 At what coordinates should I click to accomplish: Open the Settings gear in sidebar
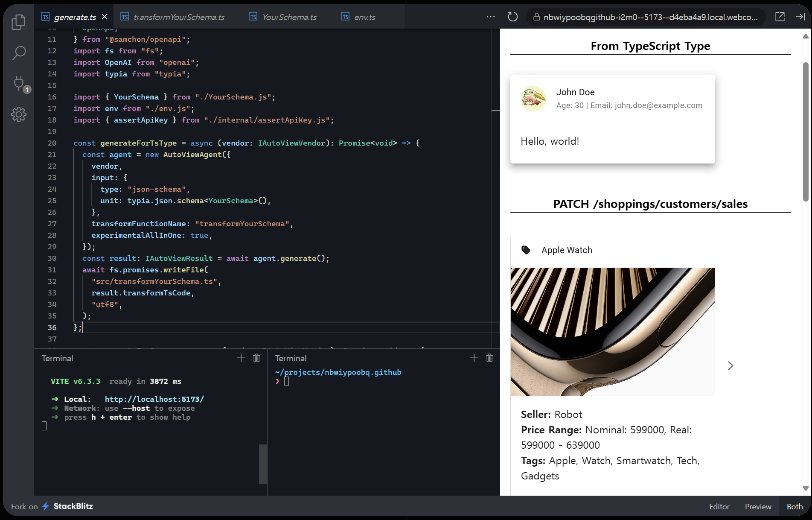18,114
